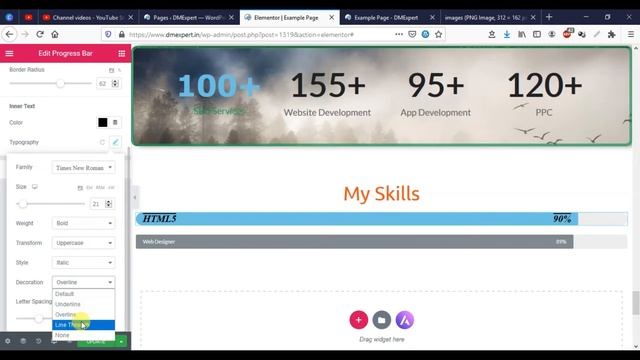
Task: Open a new browser tab
Action: pyautogui.click(x=549, y=17)
